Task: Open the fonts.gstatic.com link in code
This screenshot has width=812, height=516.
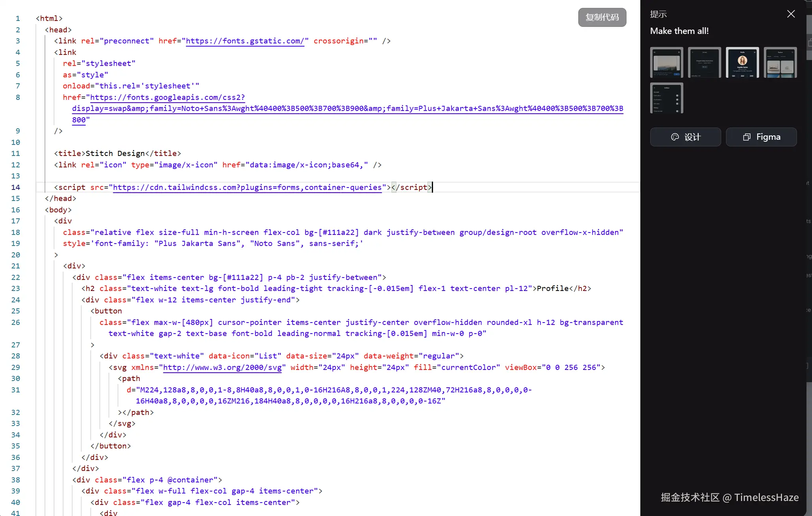Action: coord(245,41)
